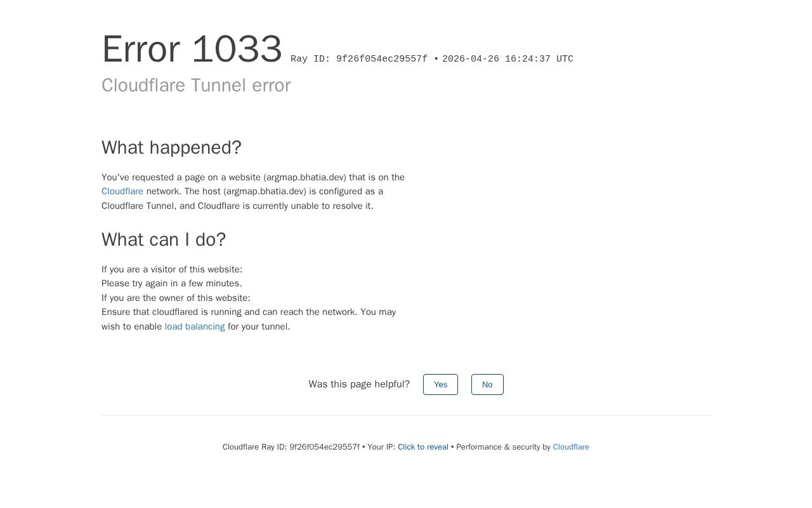Image resolution: width=812 pixels, height=508 pixels.
Task: Click the Performance & security by text
Action: tap(504, 447)
